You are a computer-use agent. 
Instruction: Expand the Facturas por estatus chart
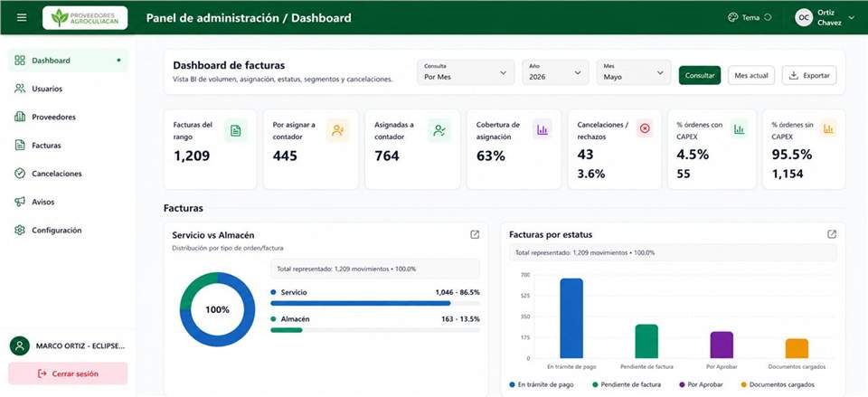tap(832, 234)
